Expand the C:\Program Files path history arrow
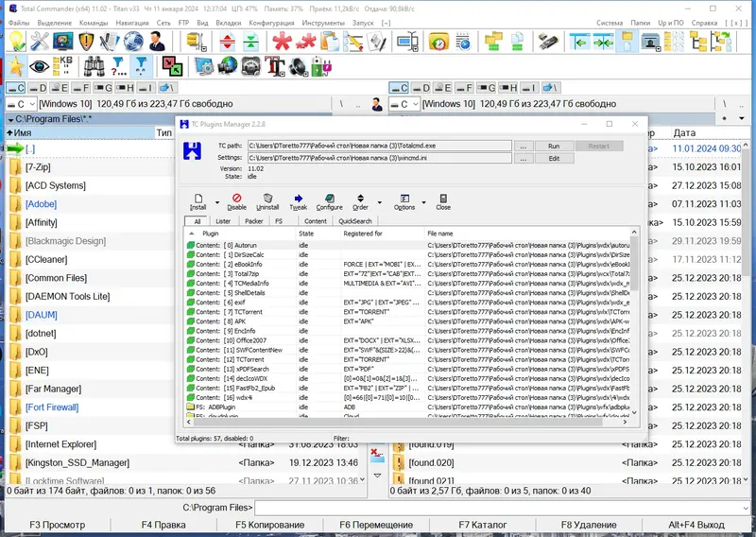The width and height of the screenshot is (756, 537). click(x=10, y=119)
